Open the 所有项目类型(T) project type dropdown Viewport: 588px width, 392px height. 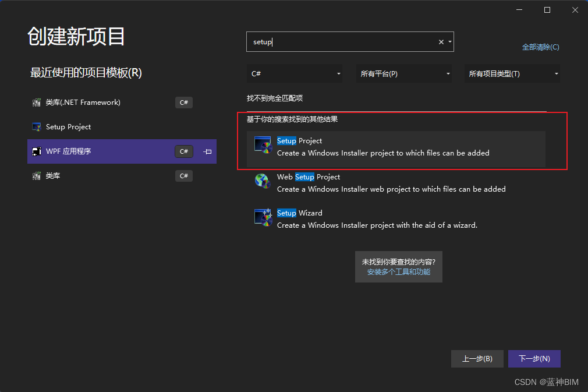(555, 73)
